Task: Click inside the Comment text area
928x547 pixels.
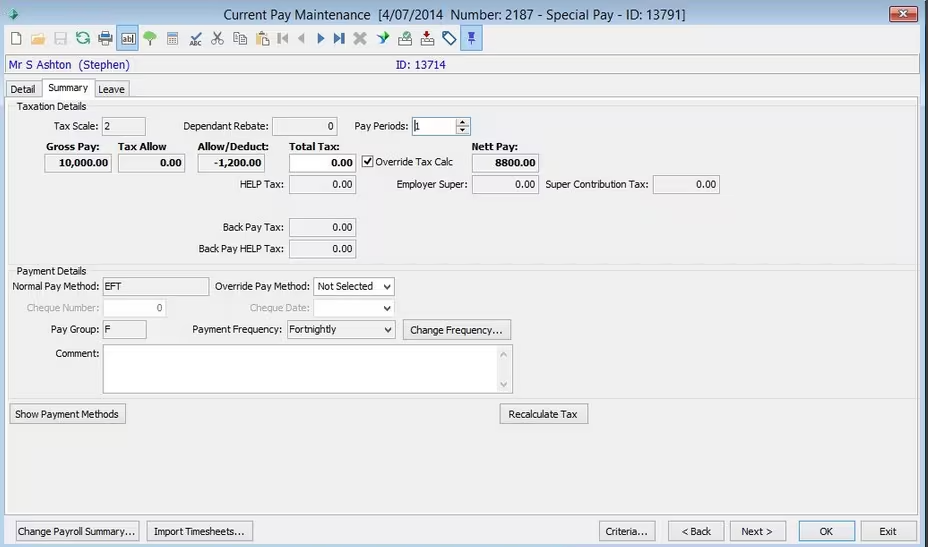Action: coord(301,369)
